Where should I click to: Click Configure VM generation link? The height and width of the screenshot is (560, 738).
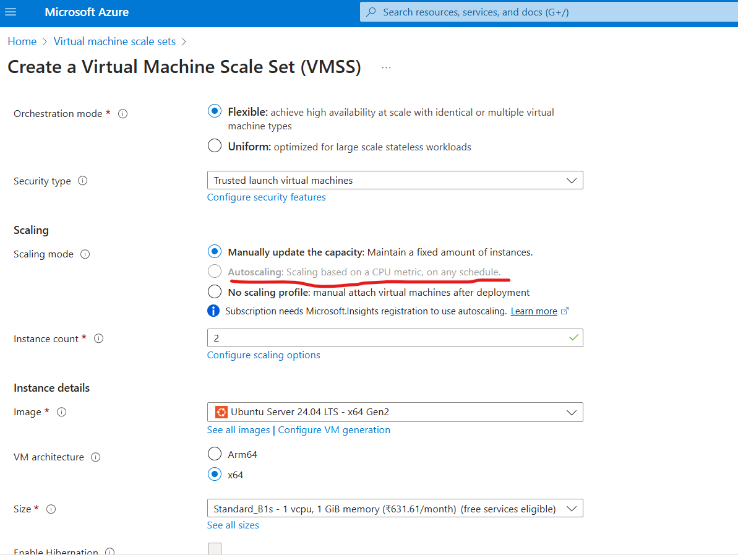334,430
